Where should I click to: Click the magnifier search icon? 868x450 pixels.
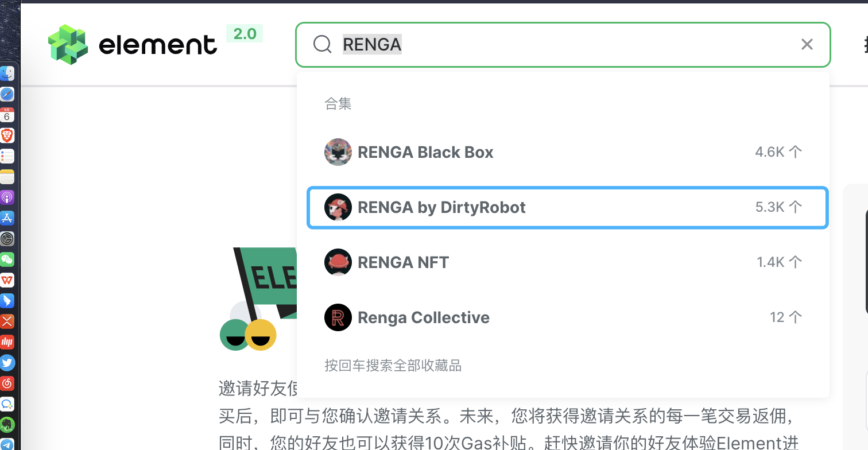click(323, 44)
